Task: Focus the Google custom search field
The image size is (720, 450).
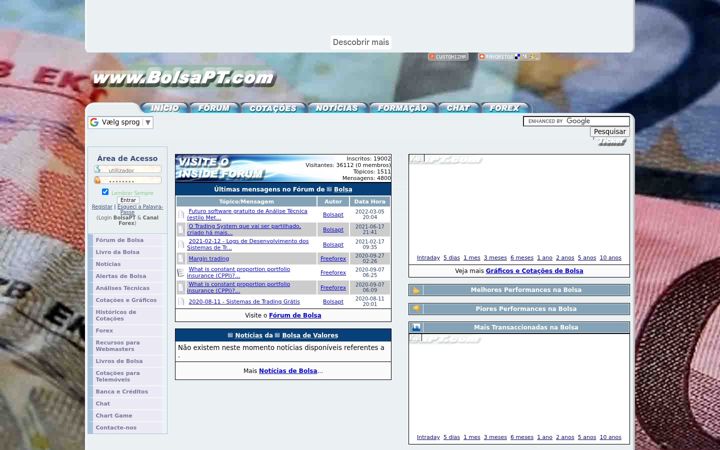Action: [x=576, y=121]
